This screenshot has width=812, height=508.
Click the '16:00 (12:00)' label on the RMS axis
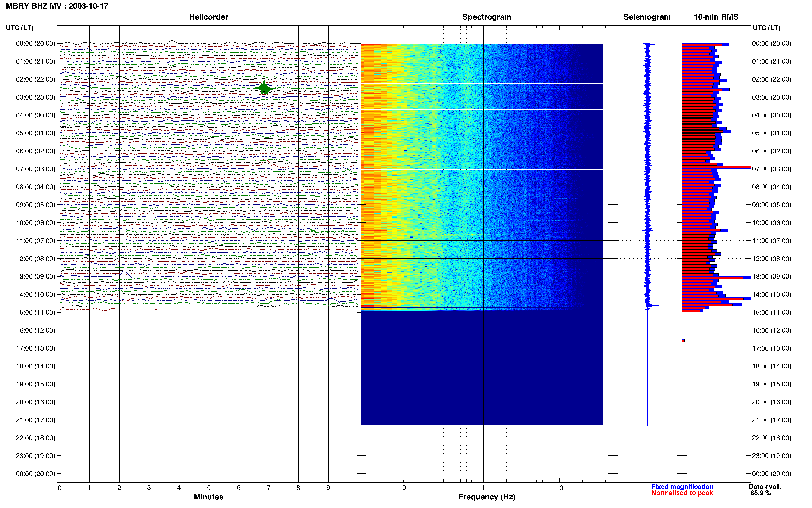tap(771, 330)
